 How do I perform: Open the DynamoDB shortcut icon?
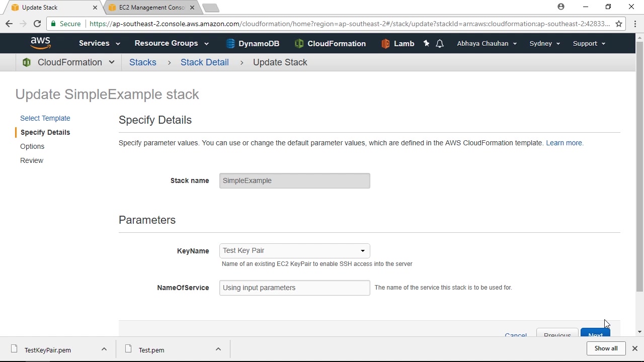(230, 44)
